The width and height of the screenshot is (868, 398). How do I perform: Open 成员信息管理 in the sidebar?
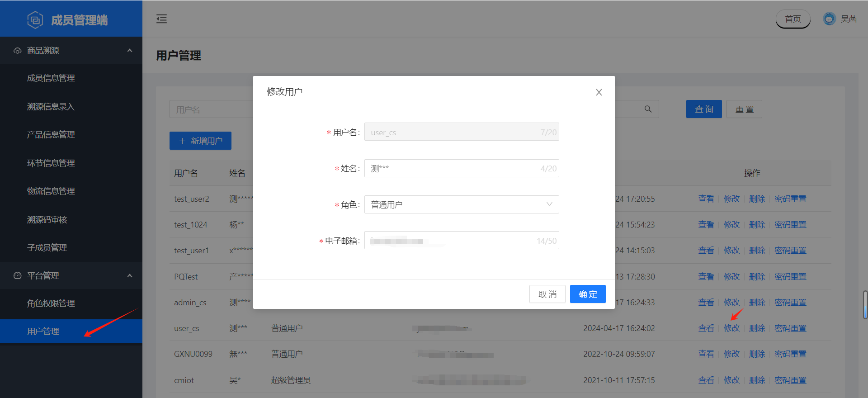pos(51,78)
